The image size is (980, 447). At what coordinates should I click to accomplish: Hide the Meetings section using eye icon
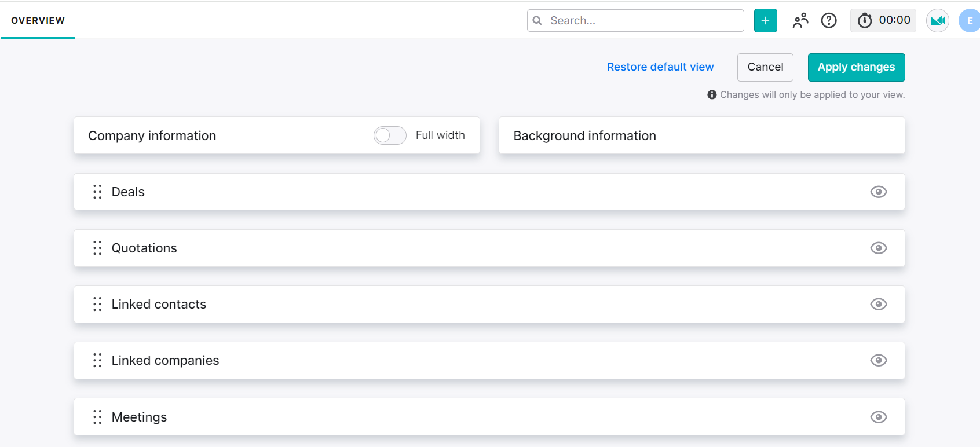coord(879,417)
